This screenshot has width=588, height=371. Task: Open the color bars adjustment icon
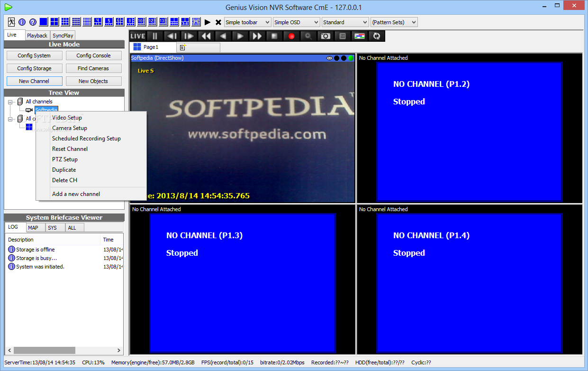[360, 36]
